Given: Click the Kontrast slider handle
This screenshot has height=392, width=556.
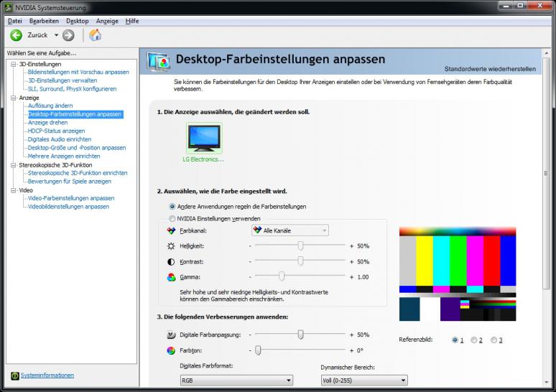Looking at the screenshot, I should (300, 261).
